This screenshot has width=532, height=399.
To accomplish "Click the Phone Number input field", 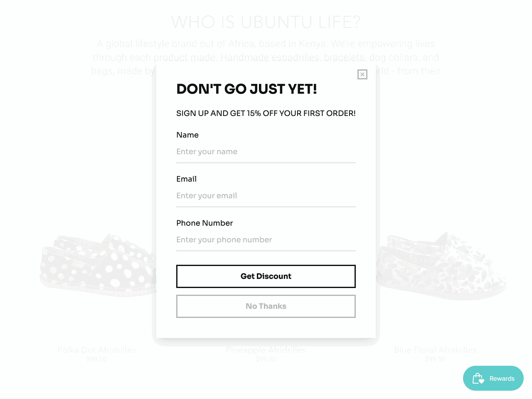I will (x=266, y=240).
